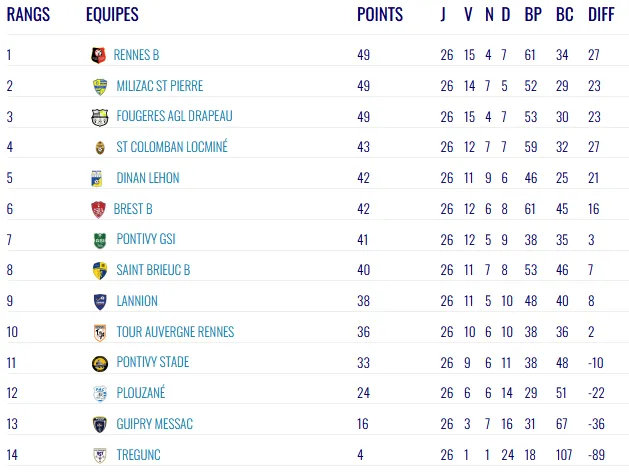
Task: Click the Brest B red crest
Action: click(x=97, y=209)
